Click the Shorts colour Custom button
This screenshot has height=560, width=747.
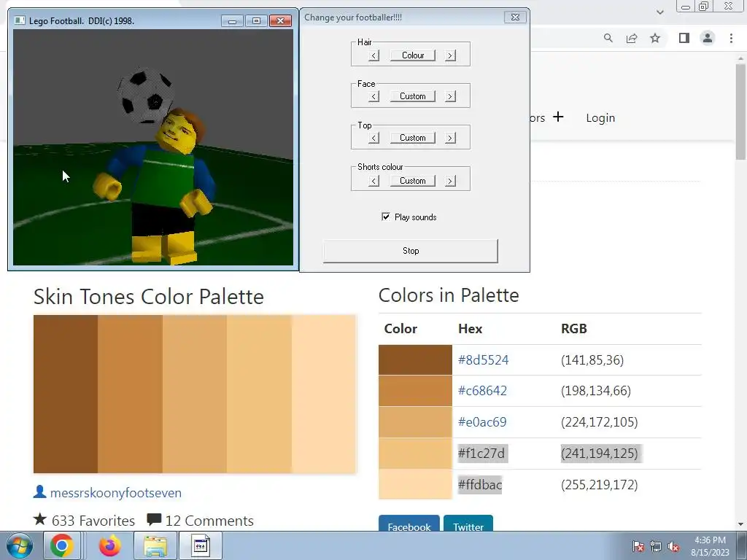pyautogui.click(x=413, y=181)
